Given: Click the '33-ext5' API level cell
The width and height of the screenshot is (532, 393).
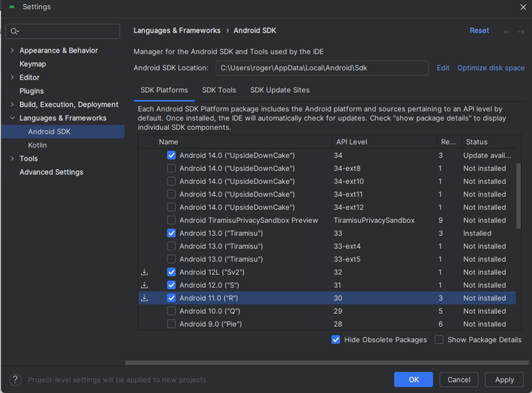Looking at the screenshot, I should [347, 259].
